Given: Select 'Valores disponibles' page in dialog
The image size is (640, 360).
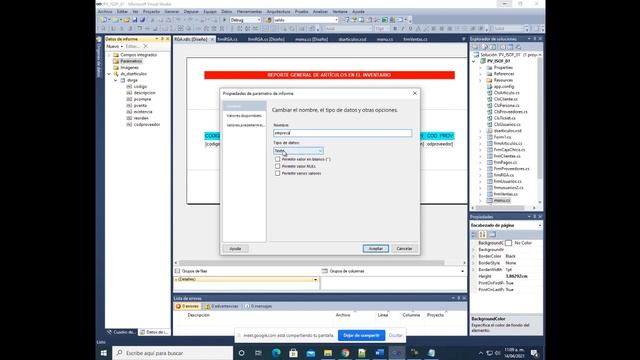Looking at the screenshot, I should [x=244, y=116].
